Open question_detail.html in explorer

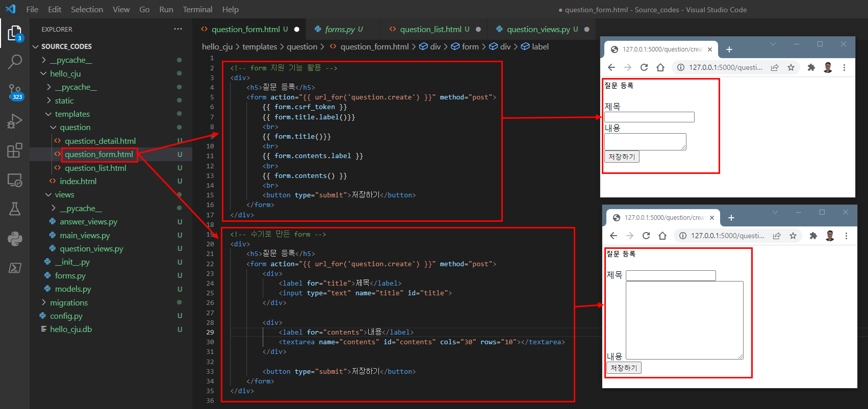pyautogui.click(x=100, y=141)
